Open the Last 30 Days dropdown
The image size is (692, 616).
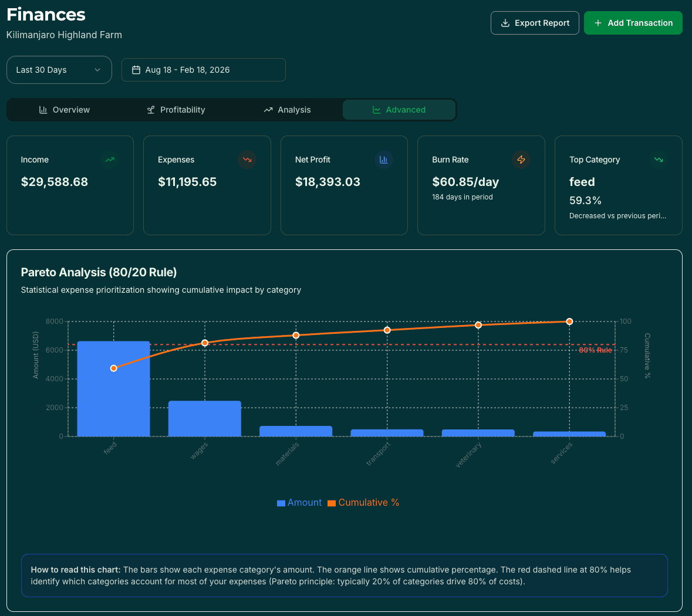pos(59,70)
